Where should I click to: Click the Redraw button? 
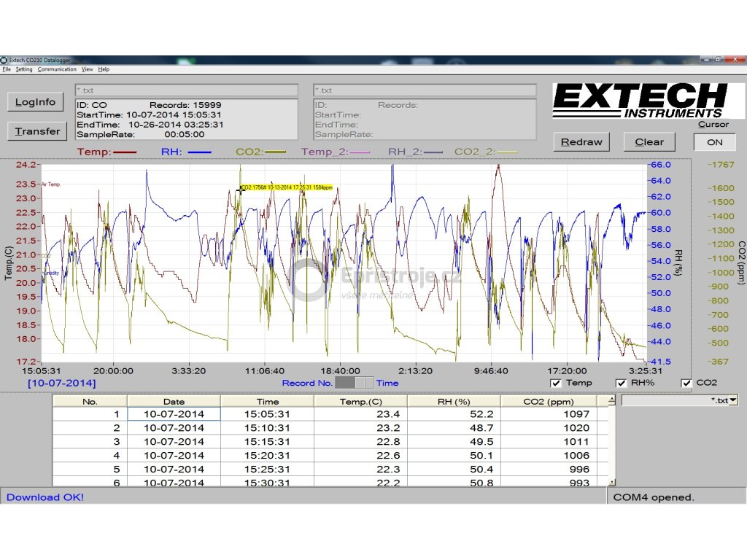point(581,142)
